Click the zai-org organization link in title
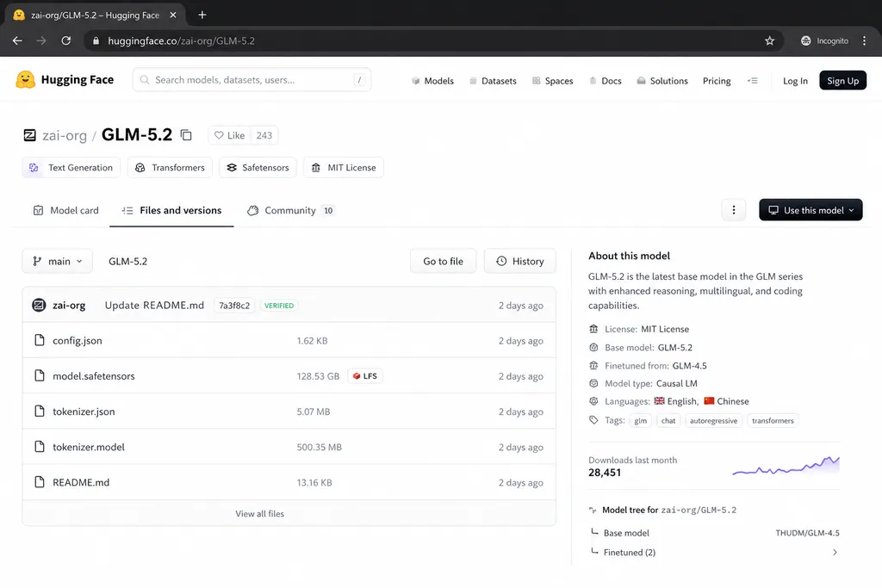Viewport: 882px width, 588px height. point(65,135)
